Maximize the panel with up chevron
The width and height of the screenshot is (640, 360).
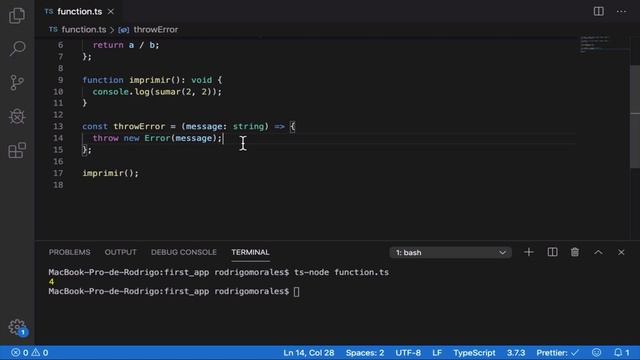pyautogui.click(x=598, y=252)
